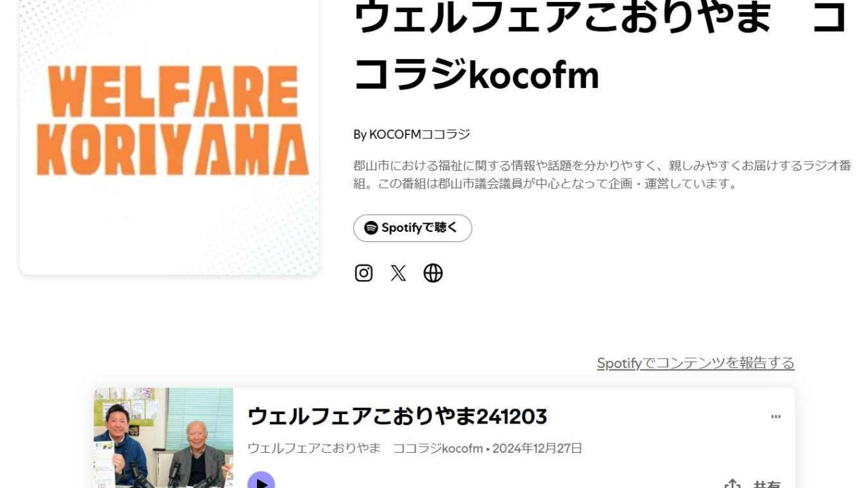Open the podcast's Instagram profile icon
The width and height of the screenshot is (868, 488).
click(364, 273)
